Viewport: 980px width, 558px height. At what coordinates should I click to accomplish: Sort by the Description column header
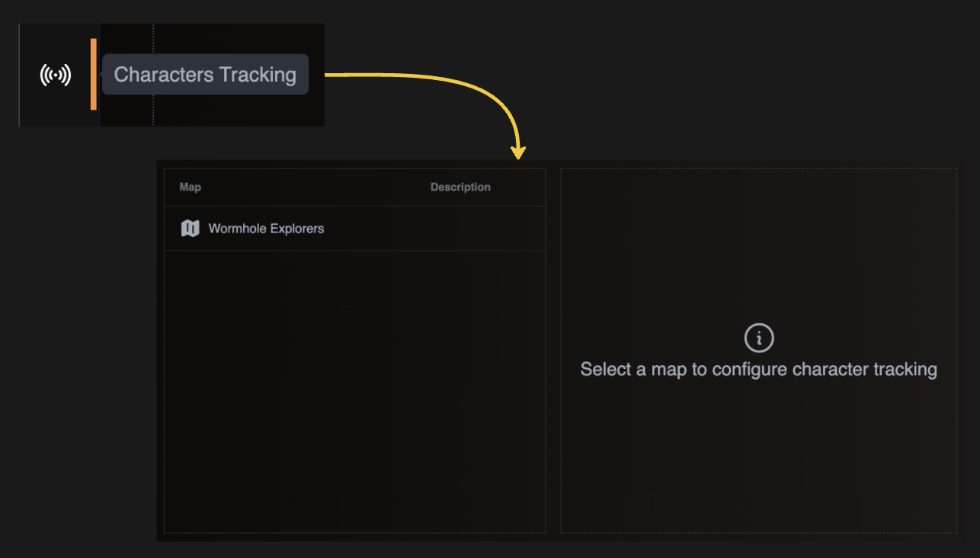coord(460,187)
